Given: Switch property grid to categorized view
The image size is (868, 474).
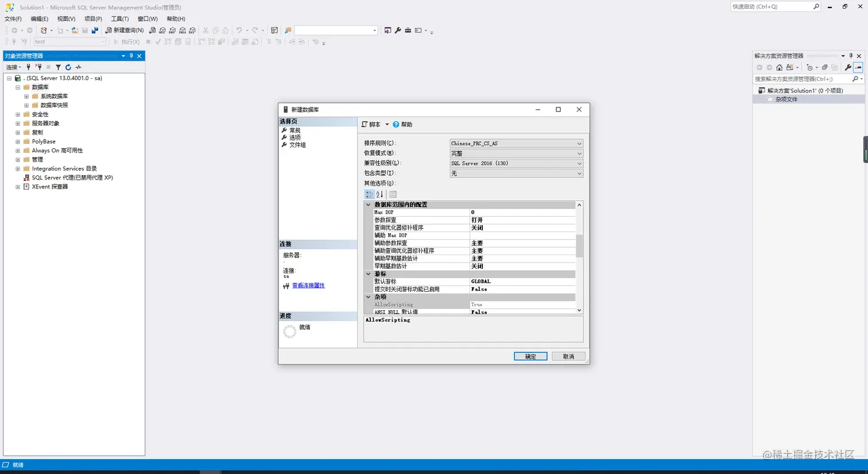Looking at the screenshot, I should (x=369, y=194).
